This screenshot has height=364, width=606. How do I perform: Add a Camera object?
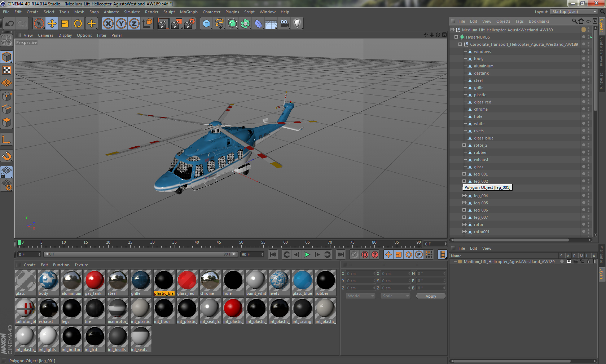(284, 24)
